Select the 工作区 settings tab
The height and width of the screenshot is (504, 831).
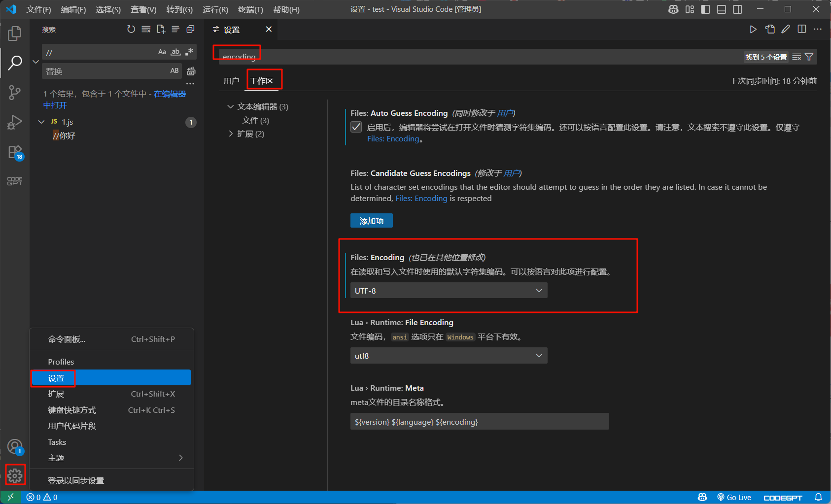(x=261, y=81)
